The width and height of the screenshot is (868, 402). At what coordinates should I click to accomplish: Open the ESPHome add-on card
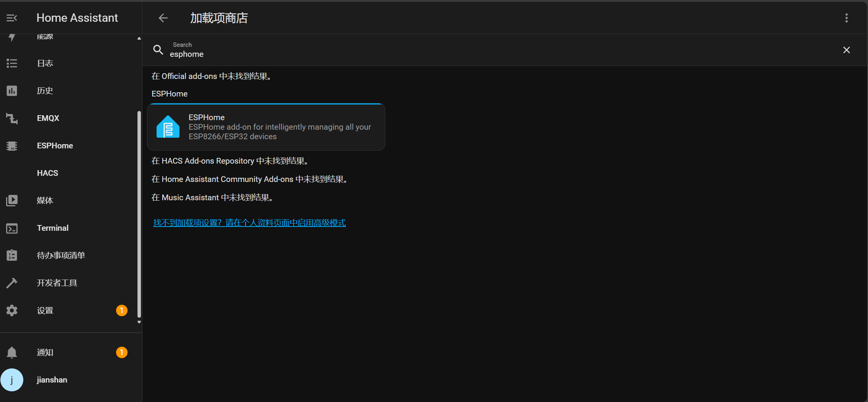pyautogui.click(x=266, y=127)
